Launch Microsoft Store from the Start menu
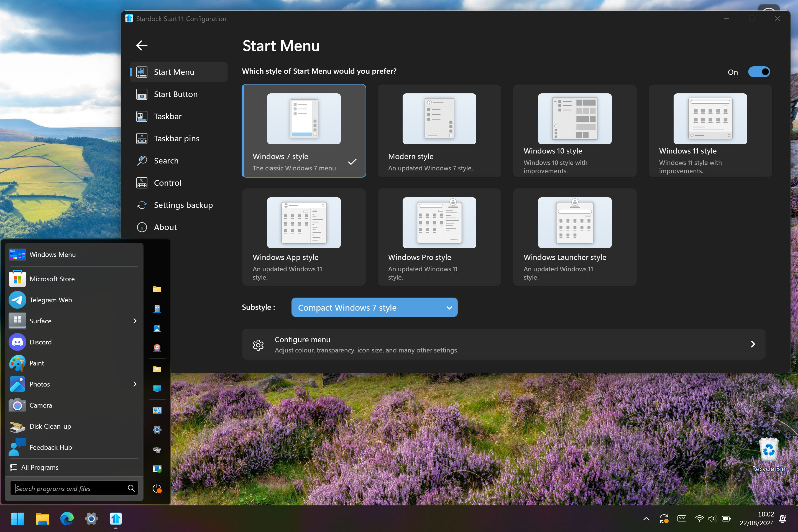 click(74, 279)
